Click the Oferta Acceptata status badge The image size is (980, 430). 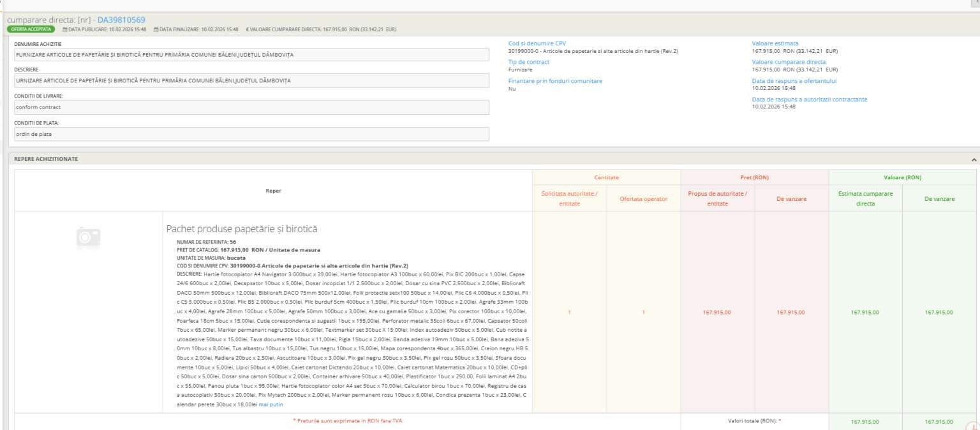point(31,29)
